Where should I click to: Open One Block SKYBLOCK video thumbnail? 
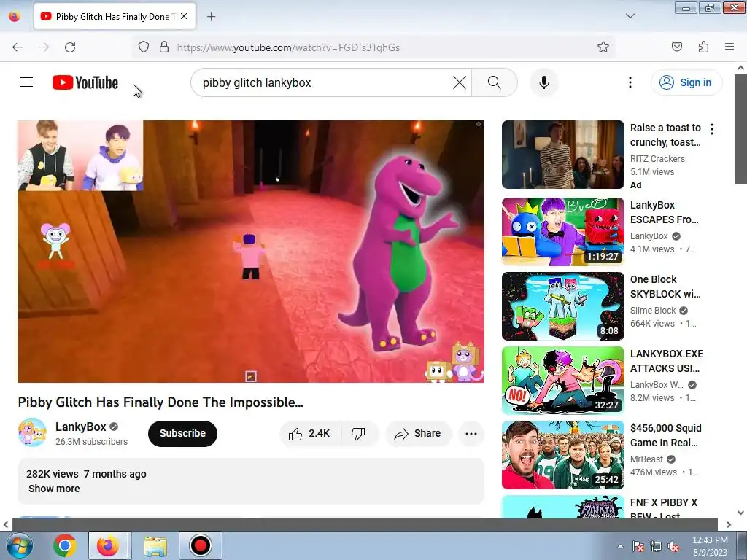[x=562, y=306]
